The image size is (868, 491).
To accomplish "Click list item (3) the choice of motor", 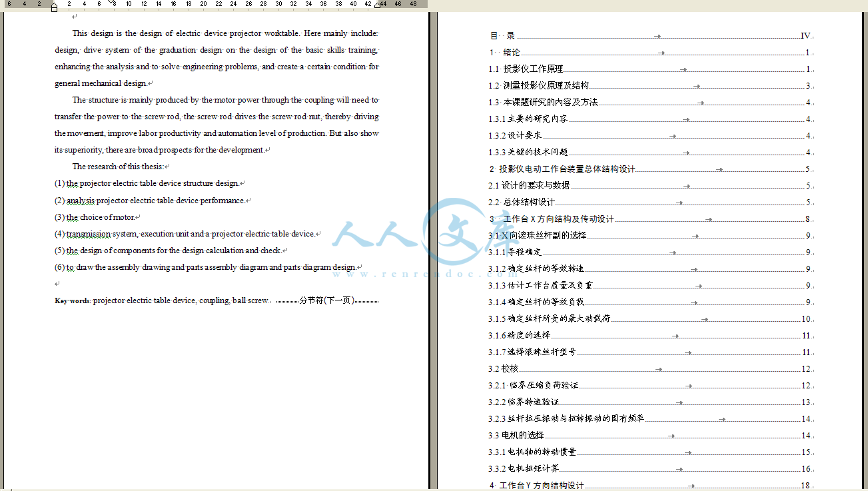I will tap(97, 217).
